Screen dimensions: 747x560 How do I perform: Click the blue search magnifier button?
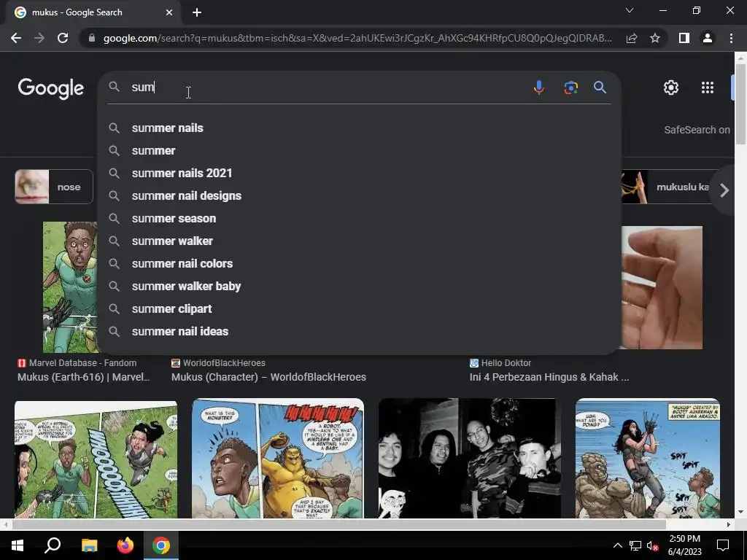click(x=600, y=87)
